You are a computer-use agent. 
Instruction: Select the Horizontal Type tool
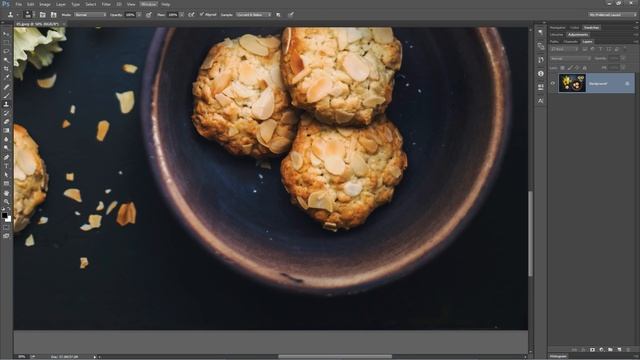pyautogui.click(x=6, y=166)
